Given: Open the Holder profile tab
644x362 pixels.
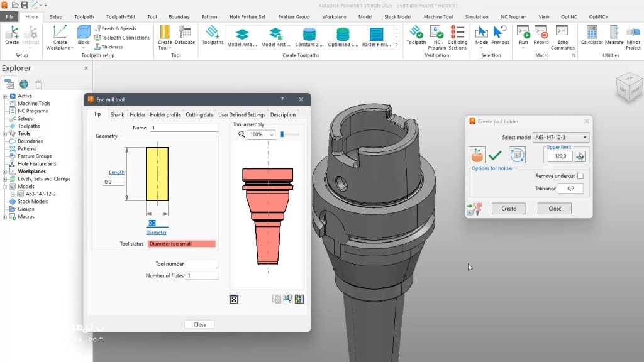Looking at the screenshot, I should pyautogui.click(x=165, y=114).
